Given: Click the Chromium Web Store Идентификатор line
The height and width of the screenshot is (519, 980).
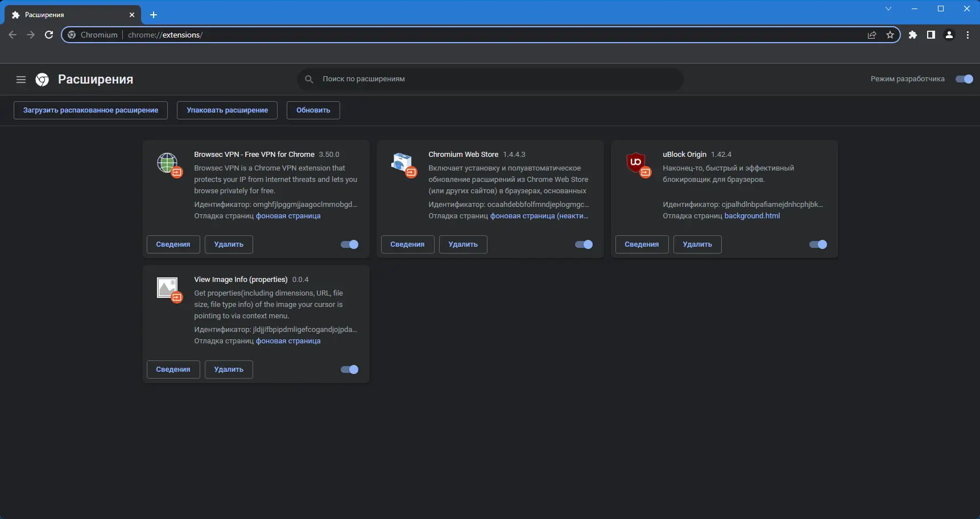Looking at the screenshot, I should point(509,205).
